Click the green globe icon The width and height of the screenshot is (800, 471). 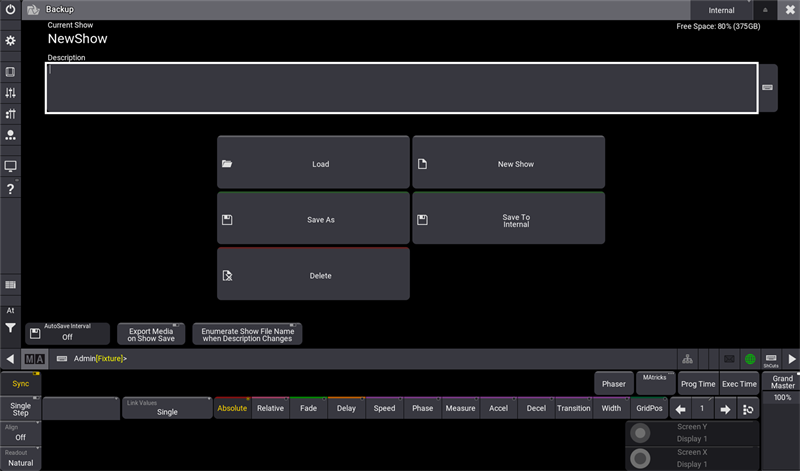tap(750, 359)
